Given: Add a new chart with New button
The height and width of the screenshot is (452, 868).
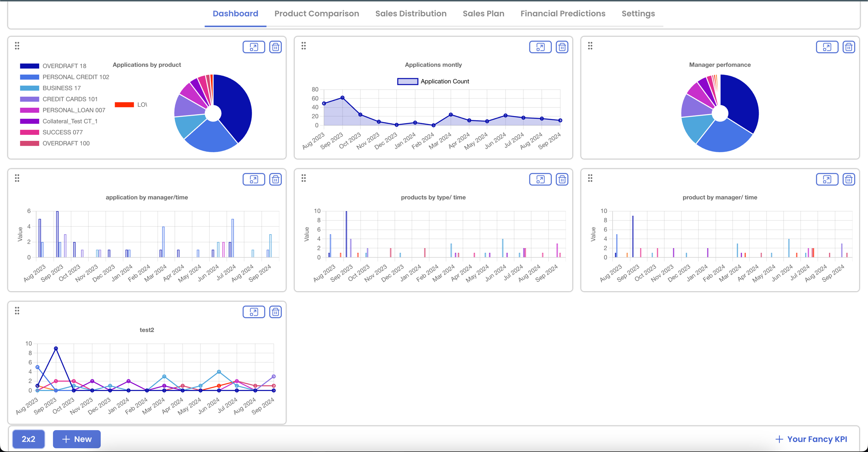Looking at the screenshot, I should (77, 439).
